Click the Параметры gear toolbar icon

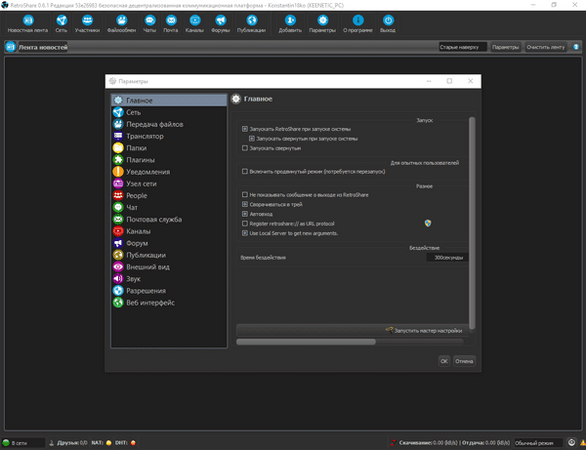(322, 24)
